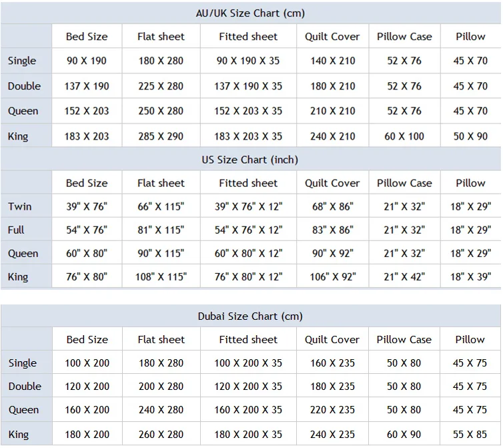
Task: Select the Twin row label in US chart
Action: point(20,206)
